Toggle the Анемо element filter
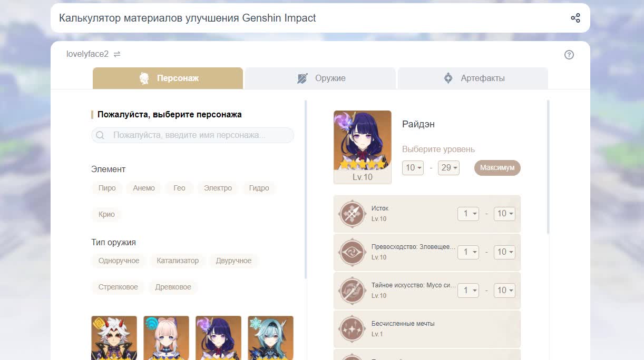The height and width of the screenshot is (360, 644). 144,188
